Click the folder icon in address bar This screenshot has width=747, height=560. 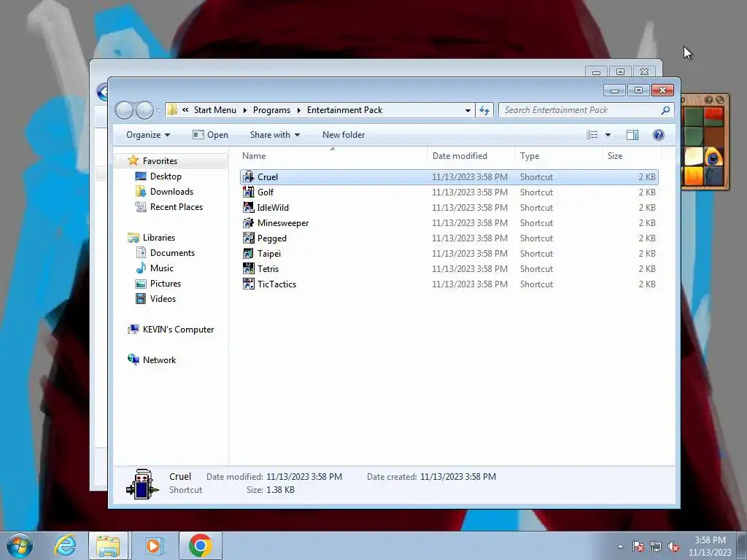point(172,111)
